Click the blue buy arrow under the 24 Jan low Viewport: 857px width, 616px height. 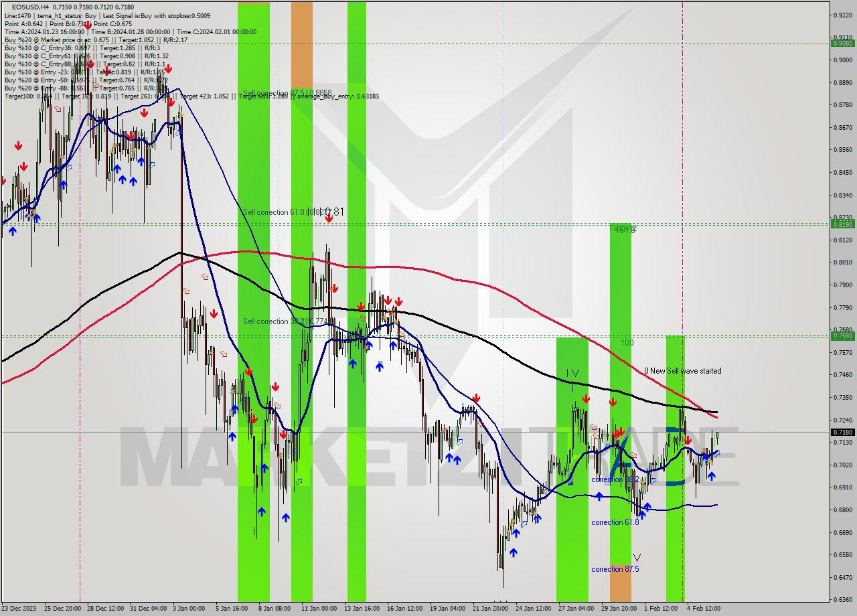coord(514,552)
